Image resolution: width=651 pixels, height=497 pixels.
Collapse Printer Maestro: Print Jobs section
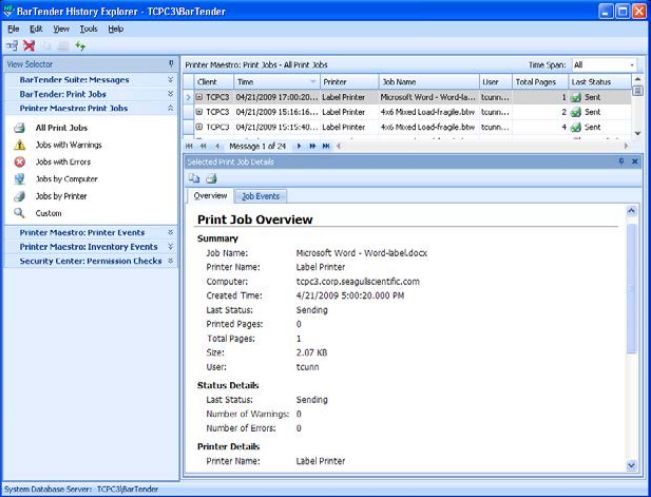point(170,108)
